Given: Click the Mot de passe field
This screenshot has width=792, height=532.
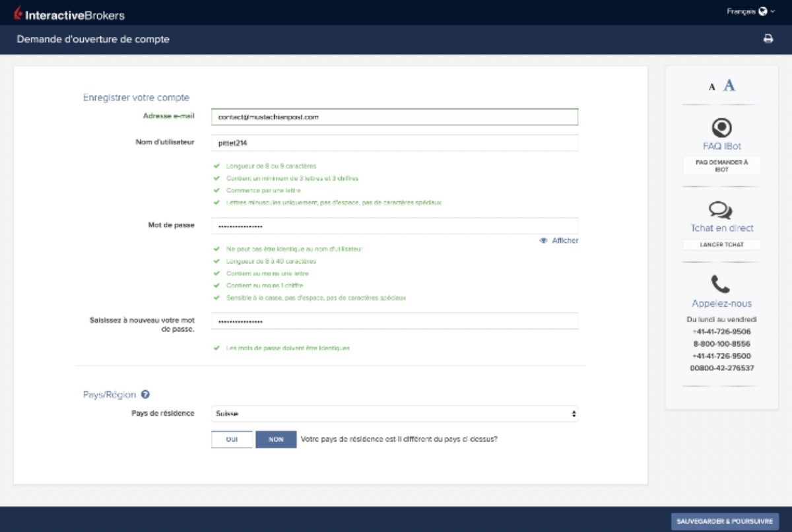Looking at the screenshot, I should [x=394, y=226].
